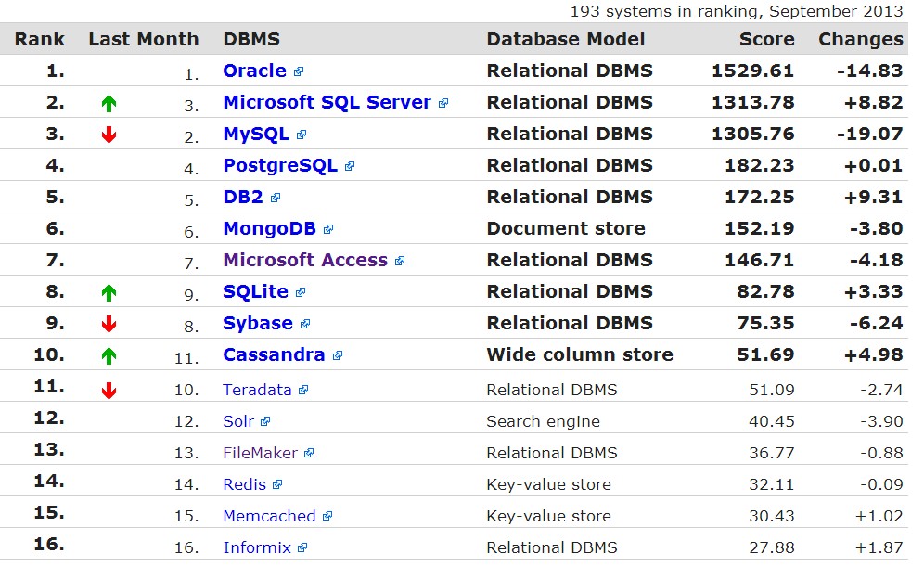This screenshot has height=566, width=924.
Task: Open external link icon next to Microsoft SQL Server
Action: pyautogui.click(x=443, y=103)
